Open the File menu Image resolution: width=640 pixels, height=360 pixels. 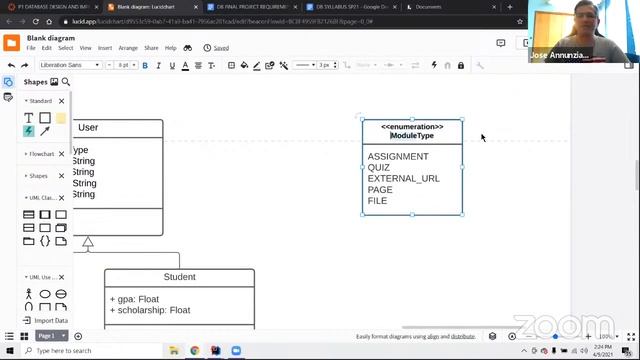[x=31, y=48]
